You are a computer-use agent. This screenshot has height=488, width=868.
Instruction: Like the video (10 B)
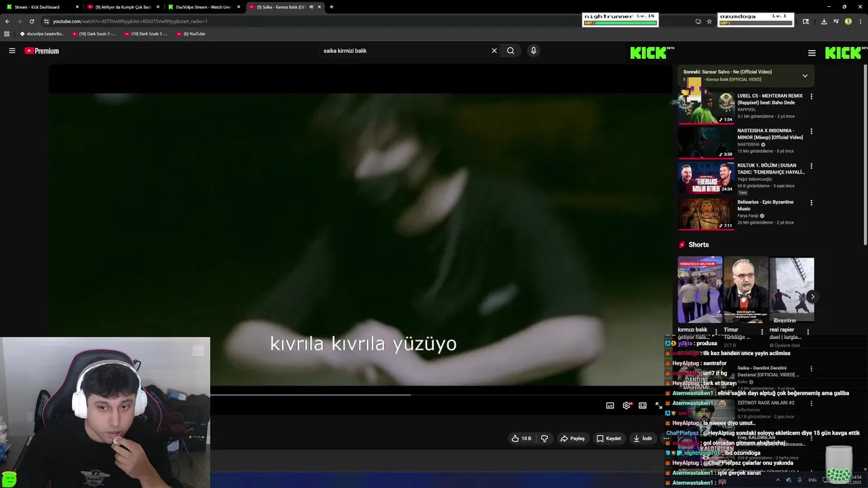click(x=521, y=439)
